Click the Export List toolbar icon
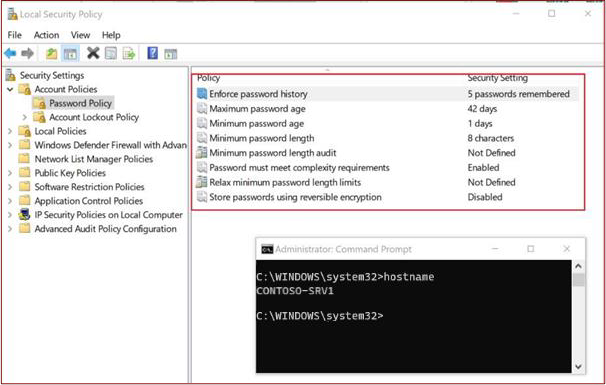This screenshot has height=385, width=606. (x=129, y=53)
